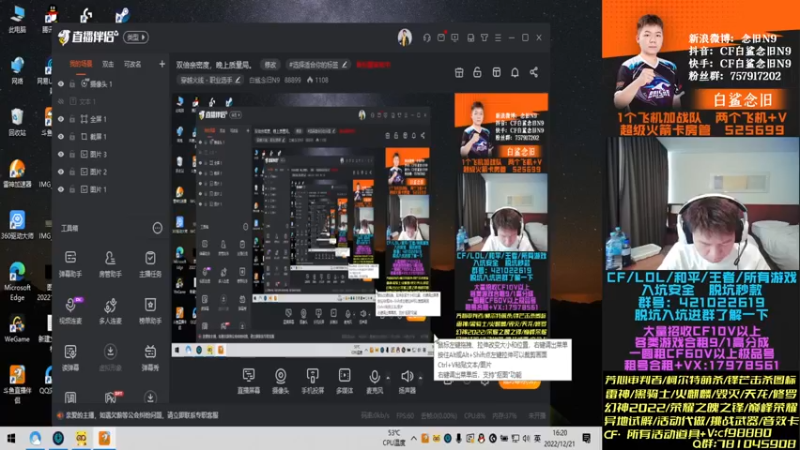Click the red link beside tag selector
The image size is (800, 450).
coord(373,65)
